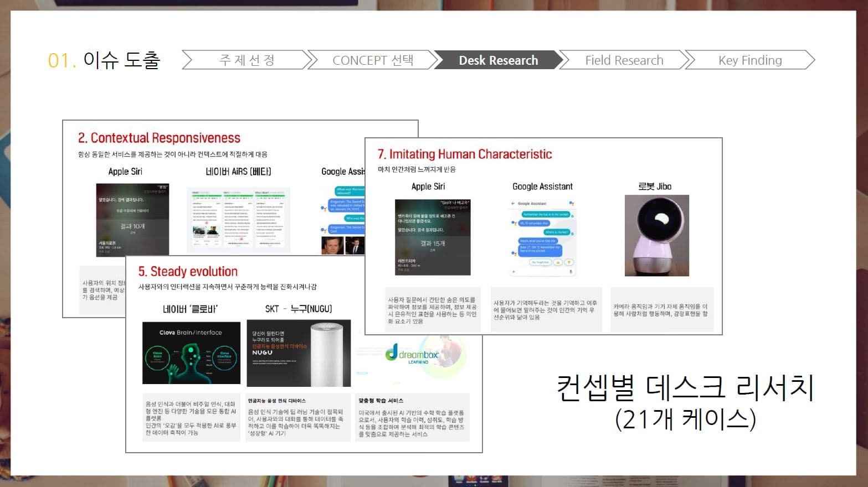This screenshot has width=868, height=487.
Task: Select the 주제선정 step arrow
Action: point(247,60)
